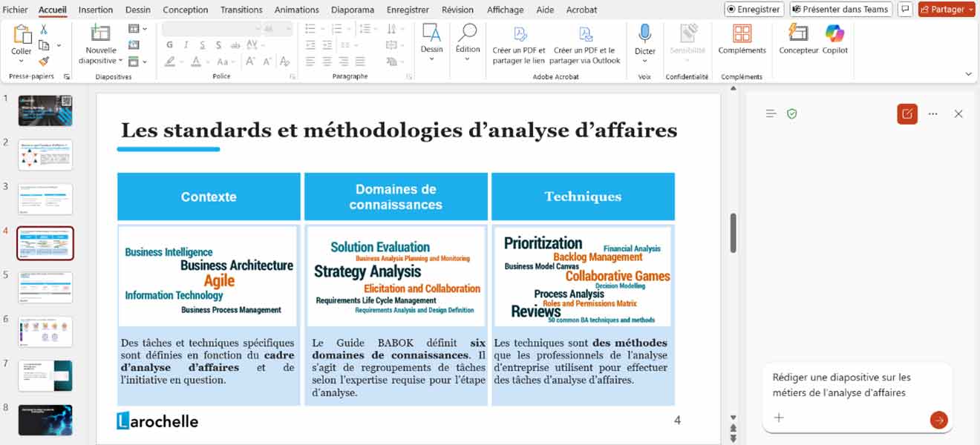Click the Copilot icon in the ribbon
Viewport: 980px width, 445px height.
click(834, 33)
